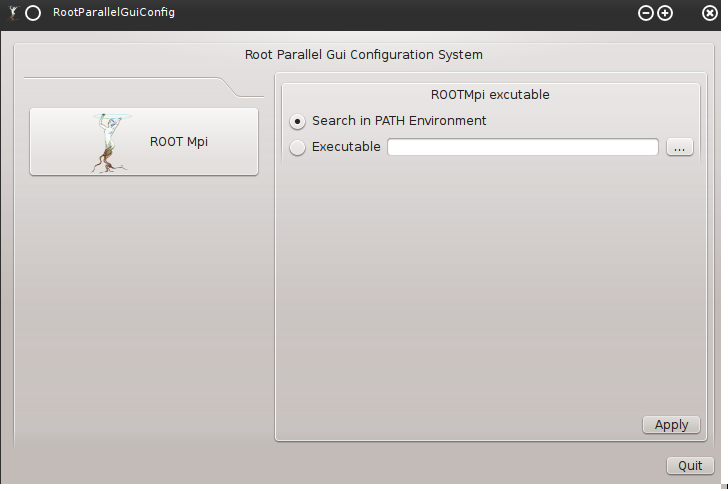Viewport: 728px width, 491px height.
Task: Maximize the window with the plus icon
Action: click(665, 13)
